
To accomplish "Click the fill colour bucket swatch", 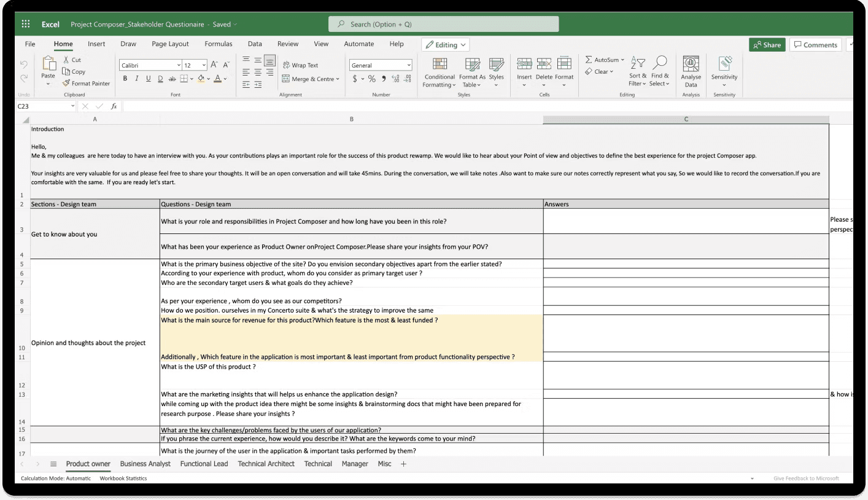I will point(201,79).
